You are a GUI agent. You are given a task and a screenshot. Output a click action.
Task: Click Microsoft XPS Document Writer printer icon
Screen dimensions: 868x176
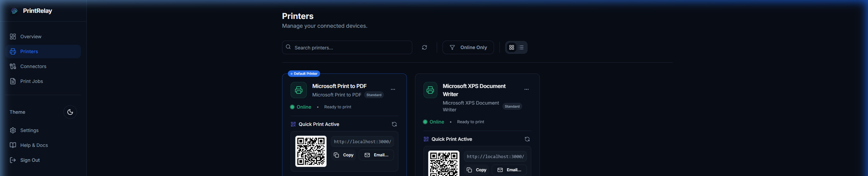coord(430,90)
